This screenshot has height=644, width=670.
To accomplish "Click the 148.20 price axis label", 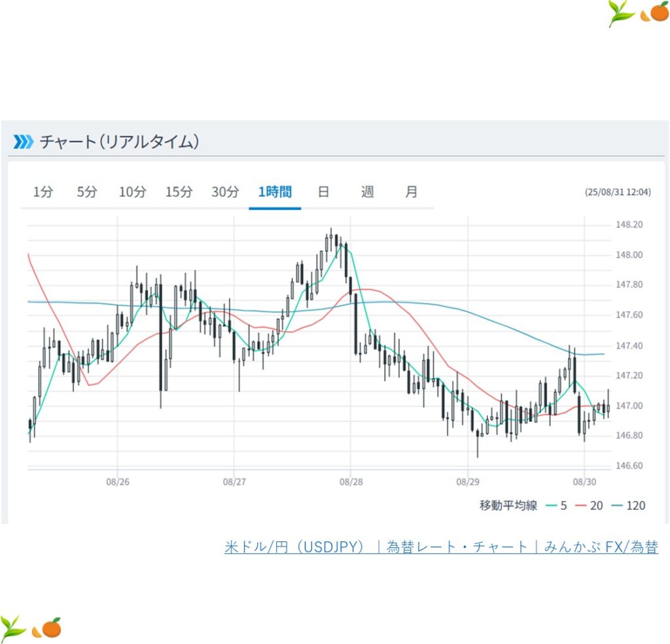I will click(x=629, y=225).
